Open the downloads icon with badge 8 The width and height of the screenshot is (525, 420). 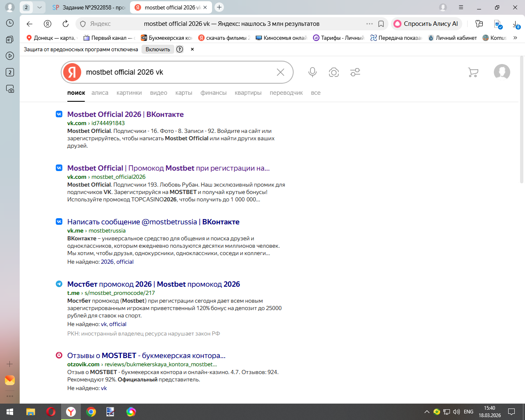[x=516, y=24]
